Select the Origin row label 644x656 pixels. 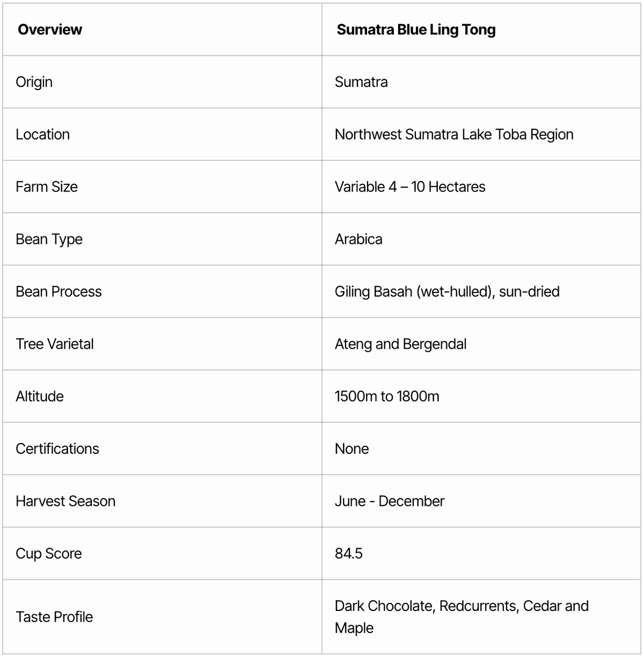pyautogui.click(x=34, y=82)
